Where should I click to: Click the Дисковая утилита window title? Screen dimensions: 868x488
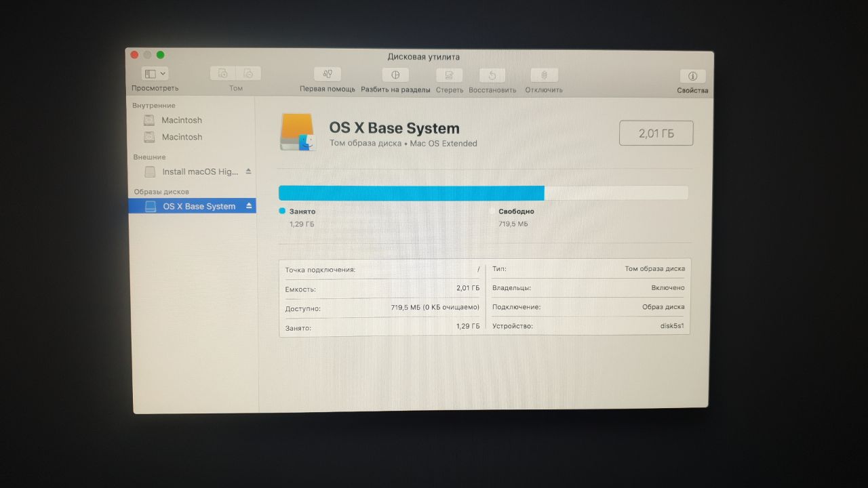(x=423, y=57)
